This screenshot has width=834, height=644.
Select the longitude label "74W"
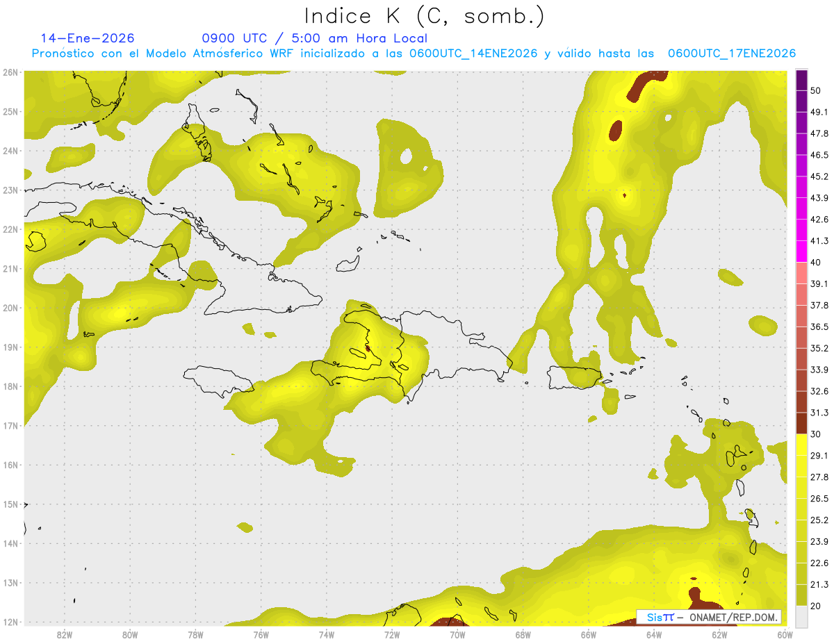coord(326,634)
